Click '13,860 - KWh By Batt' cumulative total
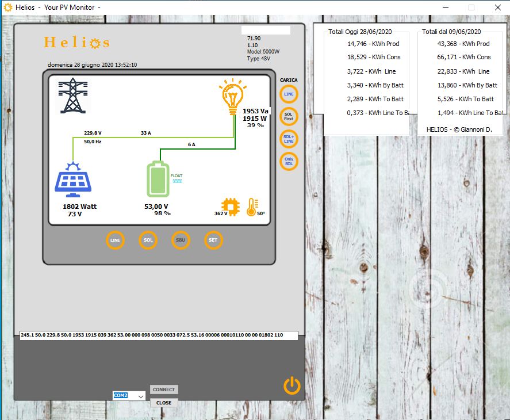 pos(467,85)
